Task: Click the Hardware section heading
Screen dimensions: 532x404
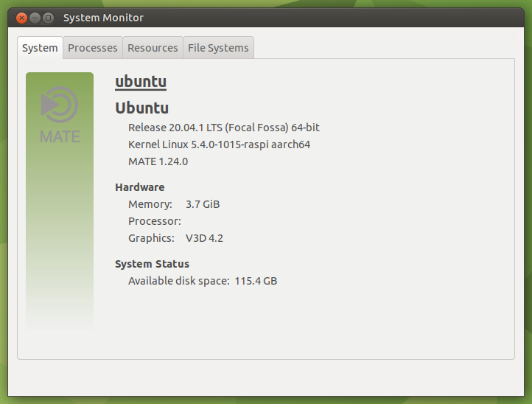Action: tap(140, 187)
